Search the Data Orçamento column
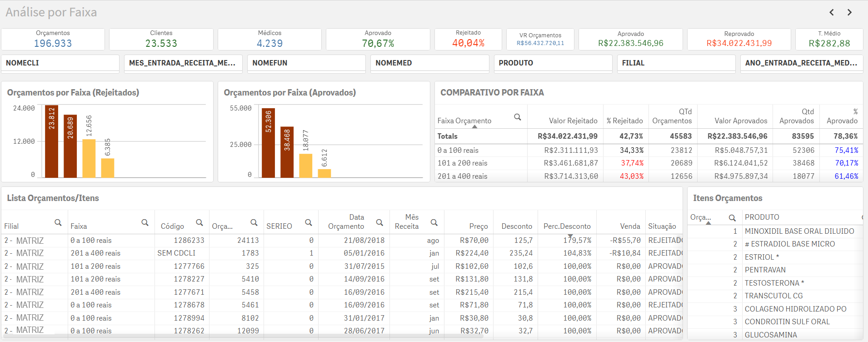868x342 pixels. coord(380,223)
